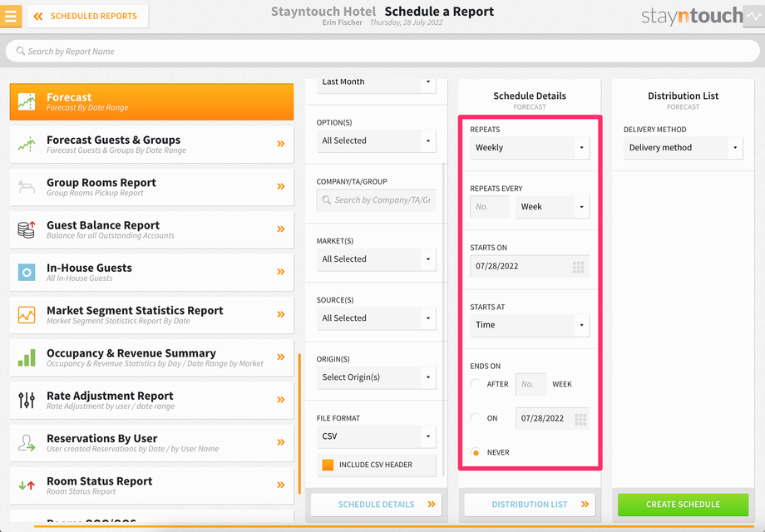This screenshot has width=765, height=532.
Task: Open Forecast Guests & Groups via chevron
Action: tap(281, 144)
